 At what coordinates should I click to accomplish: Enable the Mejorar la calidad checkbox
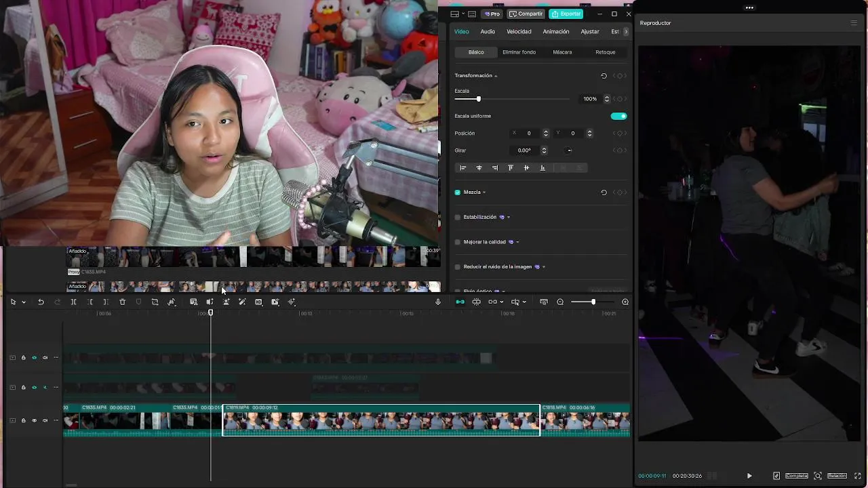point(458,242)
